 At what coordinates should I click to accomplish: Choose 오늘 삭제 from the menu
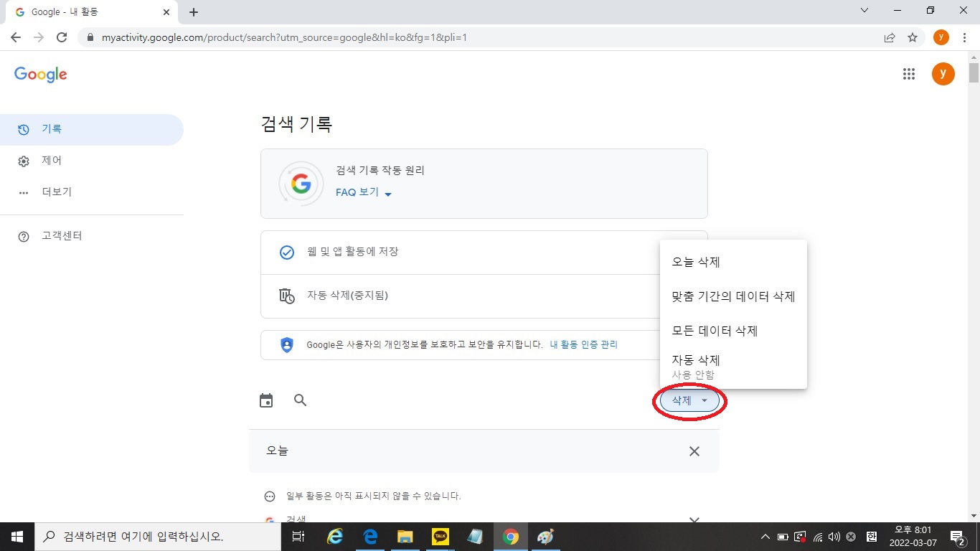click(x=733, y=262)
